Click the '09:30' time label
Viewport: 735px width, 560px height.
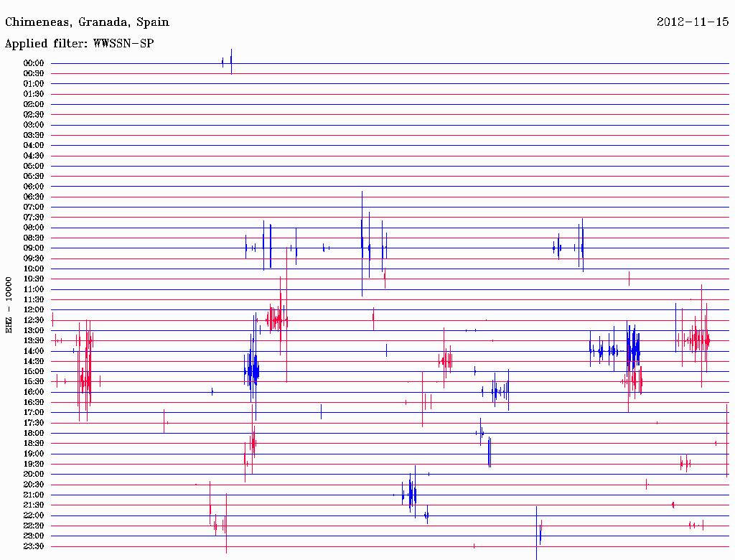point(34,258)
